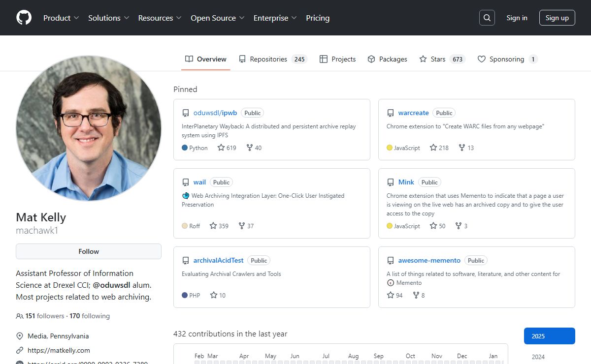The image size is (591, 364).
Task: Click the star count 218 on warcreate
Action: click(x=444, y=148)
